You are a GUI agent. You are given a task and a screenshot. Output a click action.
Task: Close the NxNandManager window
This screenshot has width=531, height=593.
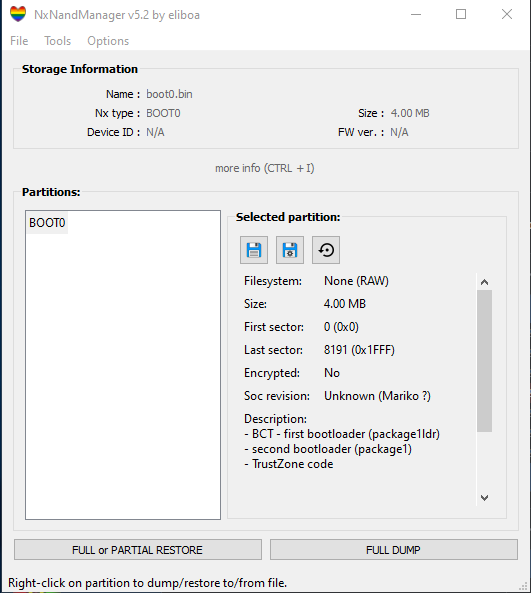[x=507, y=14]
